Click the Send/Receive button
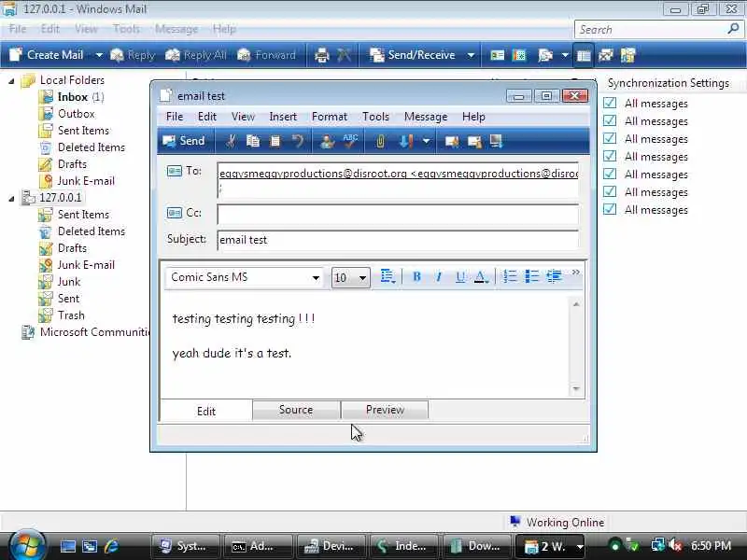The width and height of the screenshot is (747, 560). point(413,55)
